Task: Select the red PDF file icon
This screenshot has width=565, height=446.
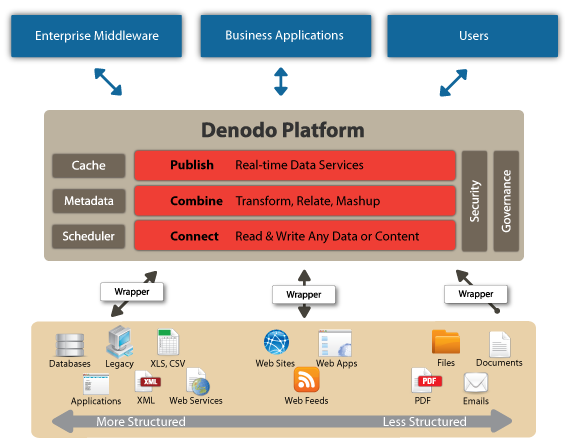Action: pyautogui.click(x=426, y=381)
